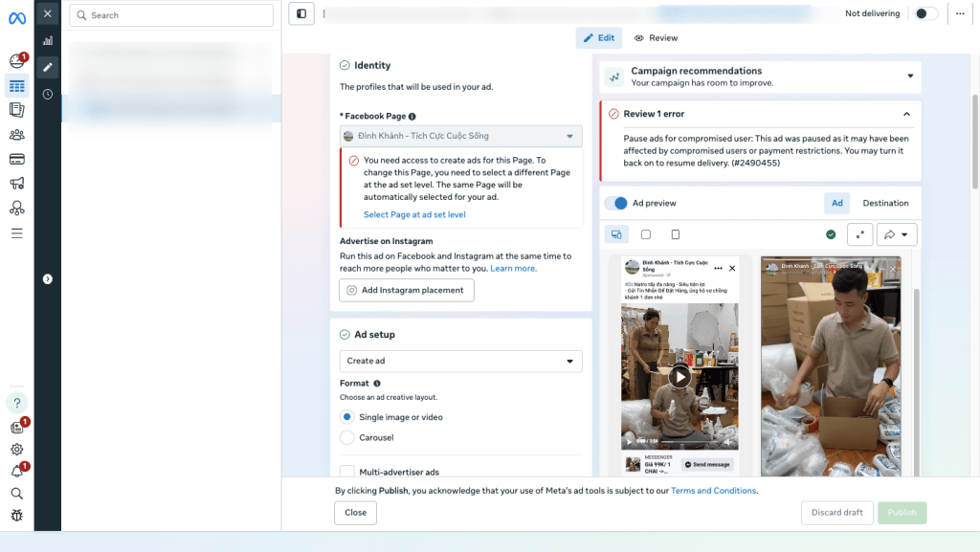Select Carousel format radio
Viewport: 980px width, 552px height.
point(346,438)
